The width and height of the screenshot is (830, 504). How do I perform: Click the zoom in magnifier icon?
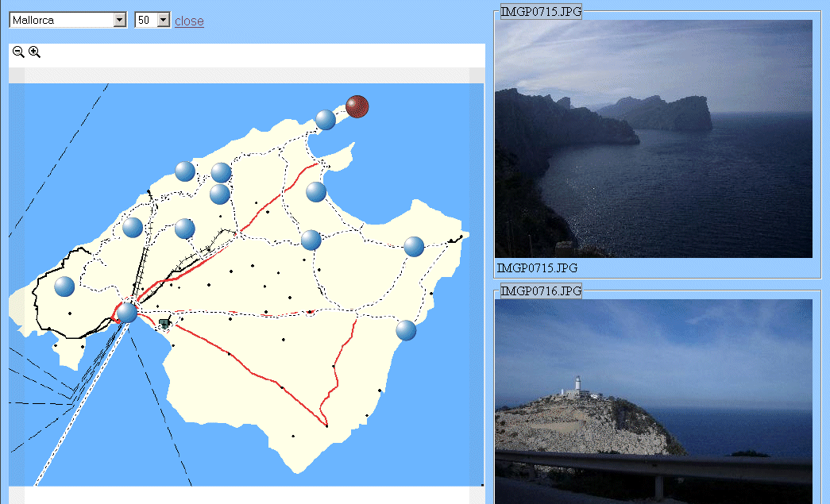point(34,52)
